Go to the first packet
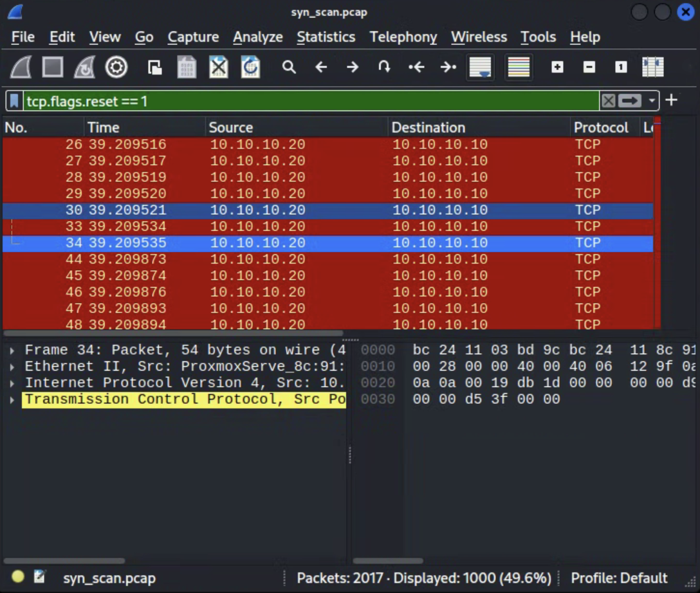 tap(416, 68)
